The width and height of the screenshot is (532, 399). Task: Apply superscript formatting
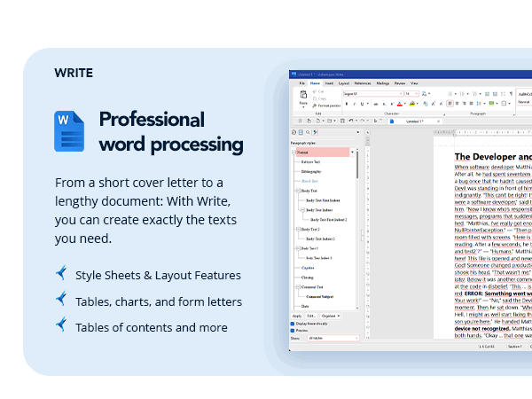click(x=392, y=104)
